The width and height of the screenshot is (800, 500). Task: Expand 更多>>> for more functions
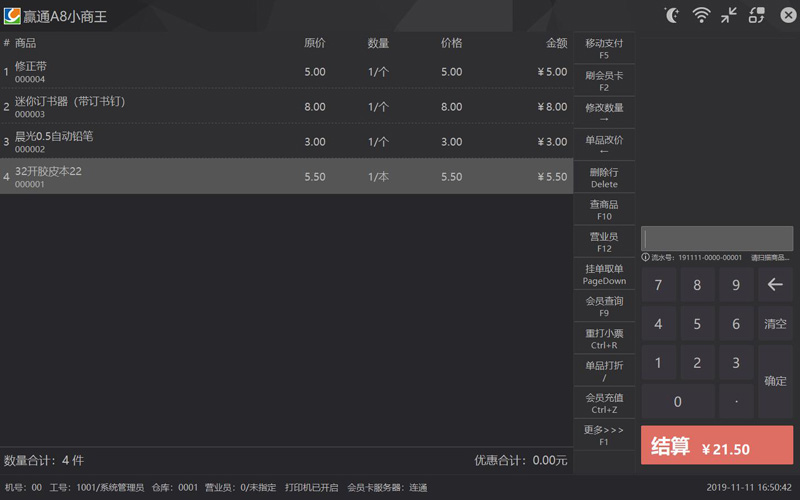(x=604, y=435)
